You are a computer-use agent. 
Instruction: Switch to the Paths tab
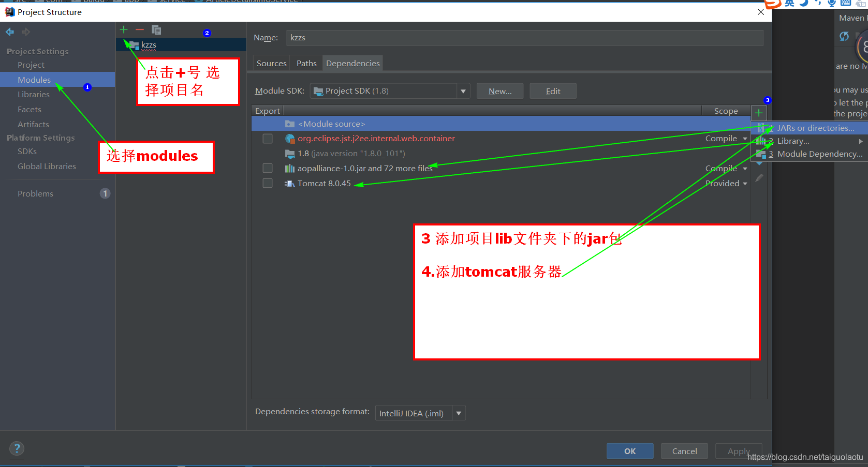[306, 63]
